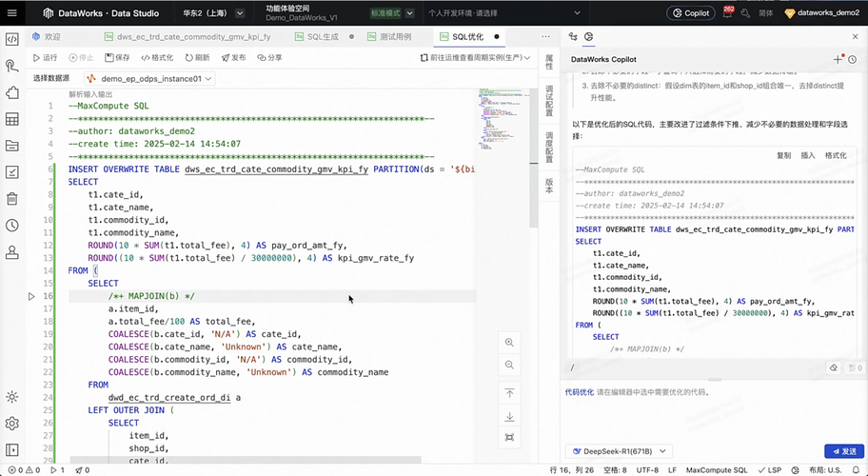Image resolution: width=868 pixels, height=476 pixels.
Task: Format the SQL code via 格式化
Action: (156, 58)
